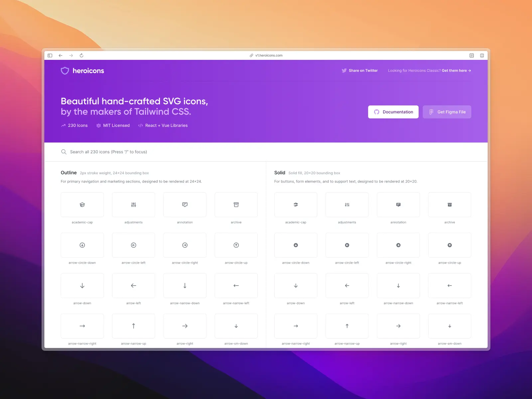
Task: Choose the solid adjustments icon
Action: 347,205
